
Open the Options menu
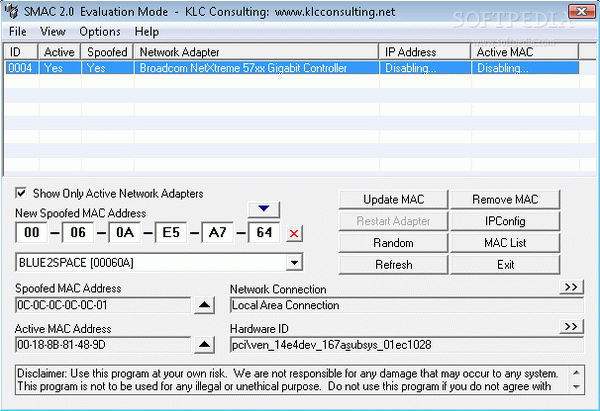click(x=100, y=31)
